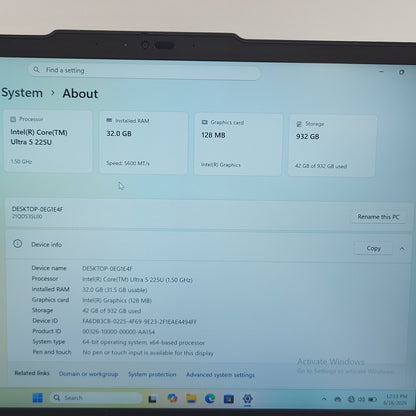Copy the Device info details
The image size is (416, 416).
pos(373,248)
